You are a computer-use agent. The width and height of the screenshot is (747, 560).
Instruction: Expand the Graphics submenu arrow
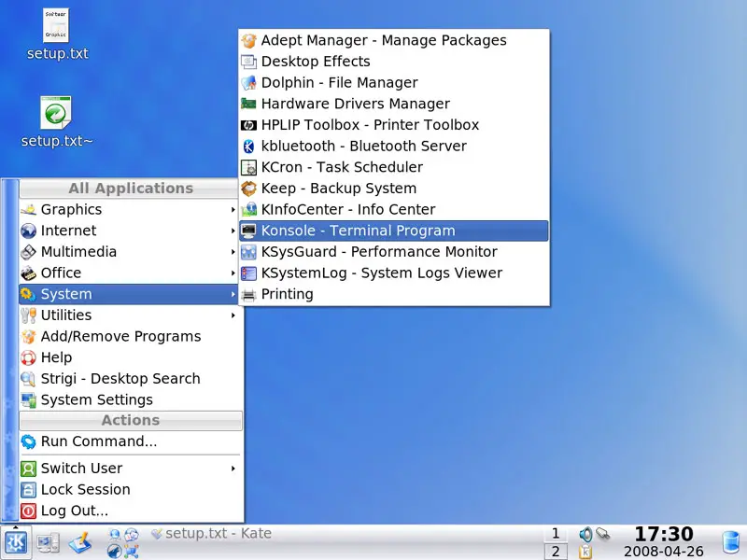(233, 209)
